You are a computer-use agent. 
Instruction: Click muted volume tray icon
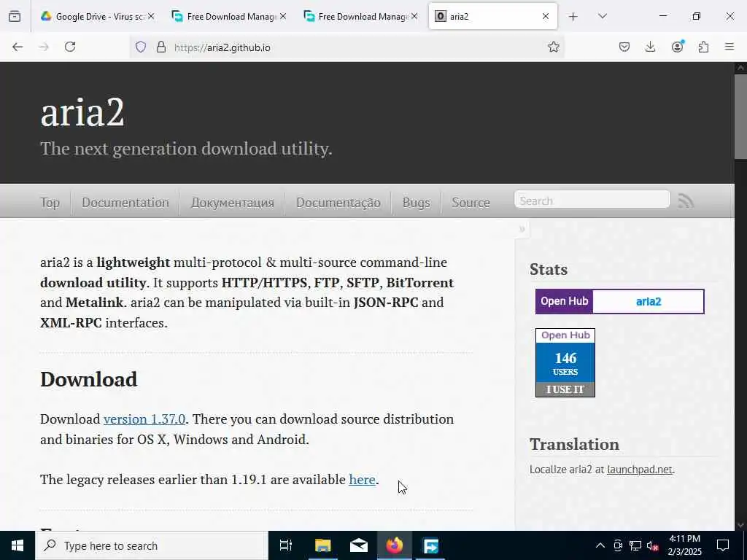(x=652, y=545)
